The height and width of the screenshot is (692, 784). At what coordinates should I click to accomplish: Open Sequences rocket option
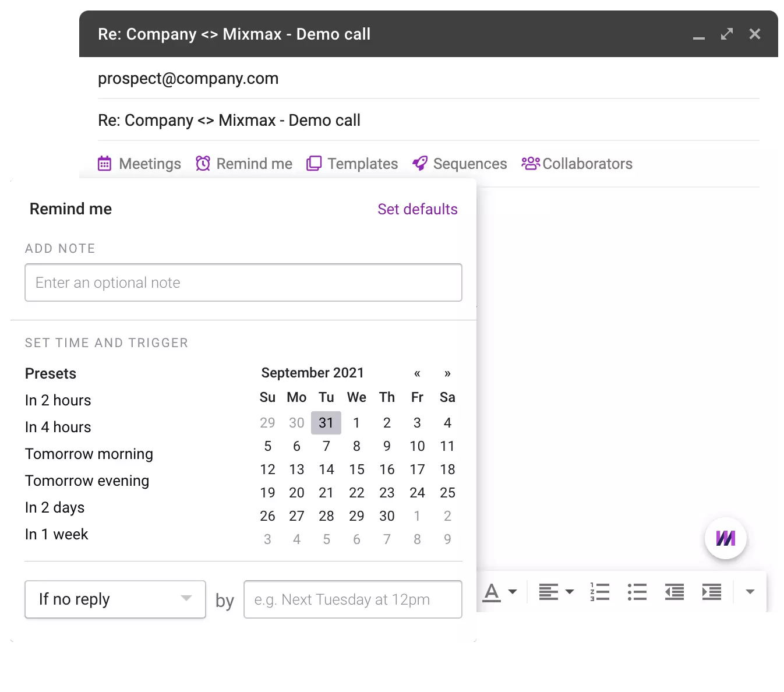click(x=459, y=164)
